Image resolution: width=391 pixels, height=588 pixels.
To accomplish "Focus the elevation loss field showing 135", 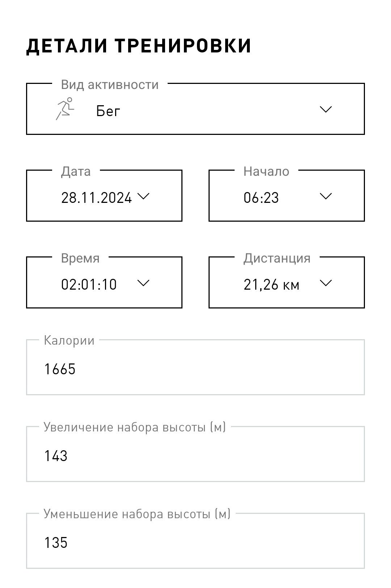I will click(195, 541).
